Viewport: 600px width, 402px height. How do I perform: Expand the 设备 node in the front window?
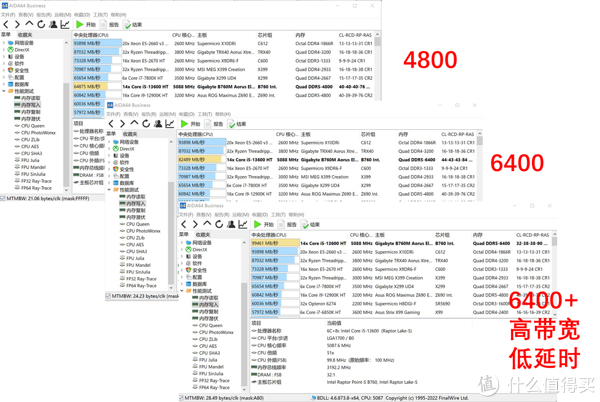182,257
